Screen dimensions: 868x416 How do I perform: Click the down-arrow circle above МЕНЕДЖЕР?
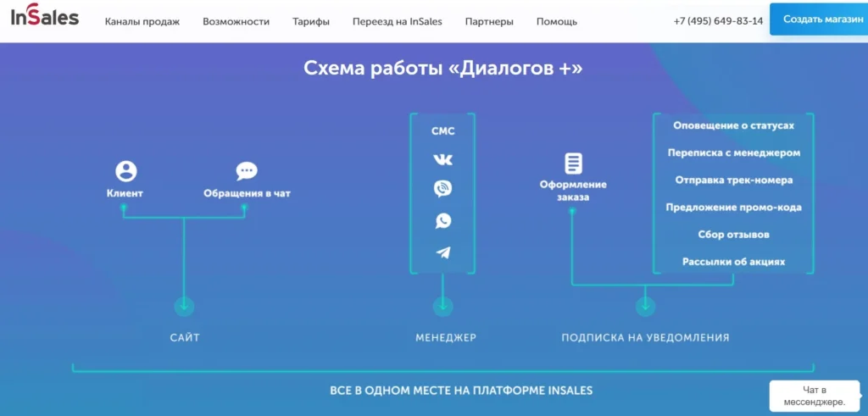(442, 305)
